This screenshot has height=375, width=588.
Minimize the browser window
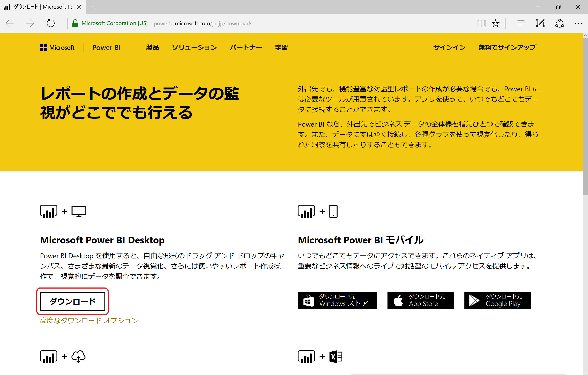pos(538,7)
